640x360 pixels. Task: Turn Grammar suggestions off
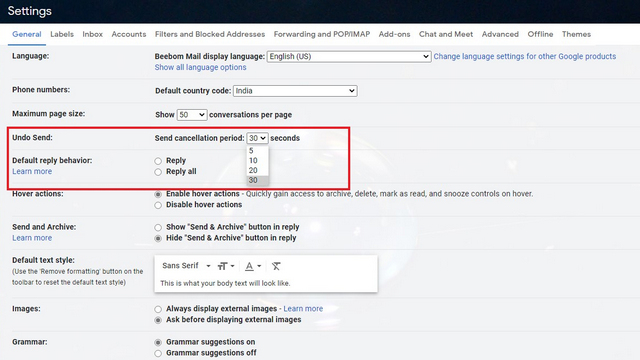pyautogui.click(x=158, y=353)
